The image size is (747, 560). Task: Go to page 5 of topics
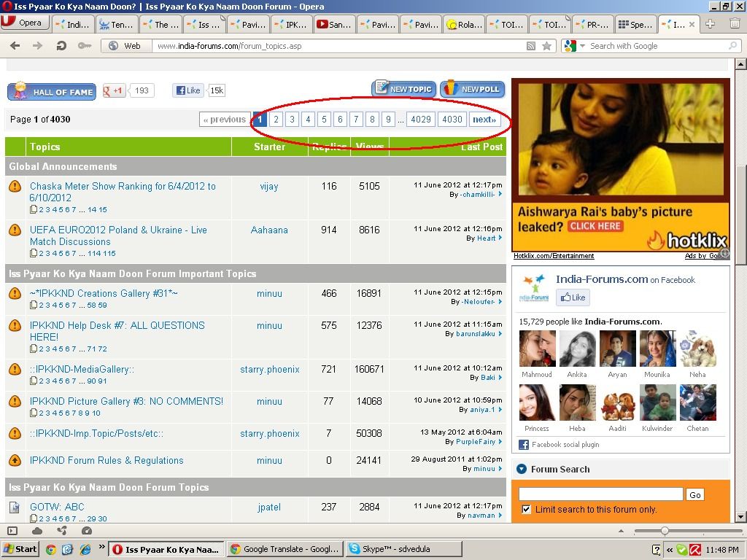[324, 119]
